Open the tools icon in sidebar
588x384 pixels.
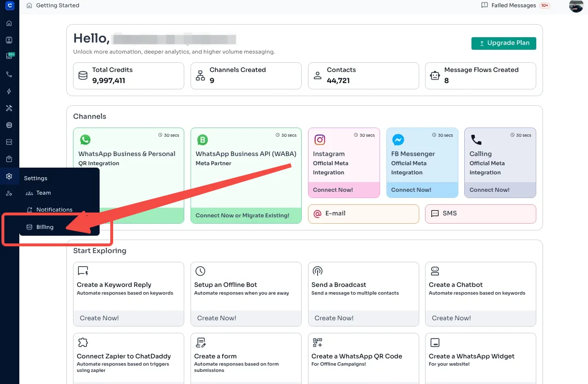click(x=9, y=108)
